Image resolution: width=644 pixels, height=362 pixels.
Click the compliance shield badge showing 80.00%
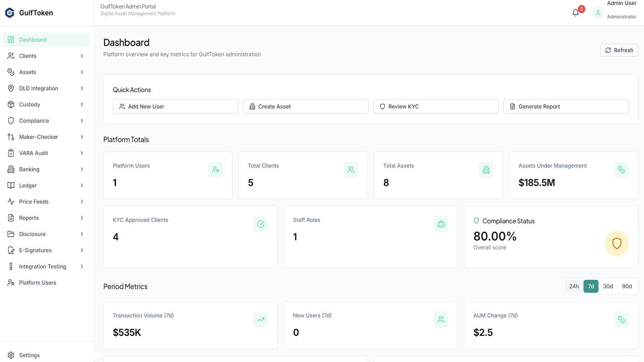[x=617, y=243]
